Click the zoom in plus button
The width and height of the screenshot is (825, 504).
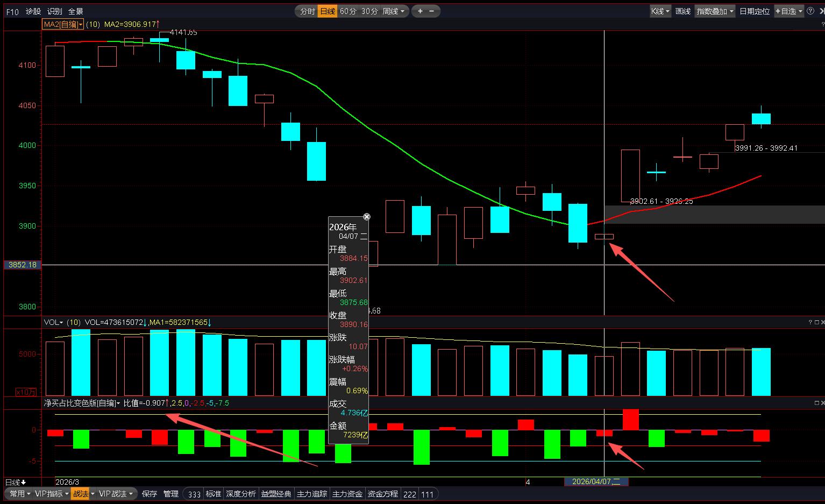coord(419,11)
